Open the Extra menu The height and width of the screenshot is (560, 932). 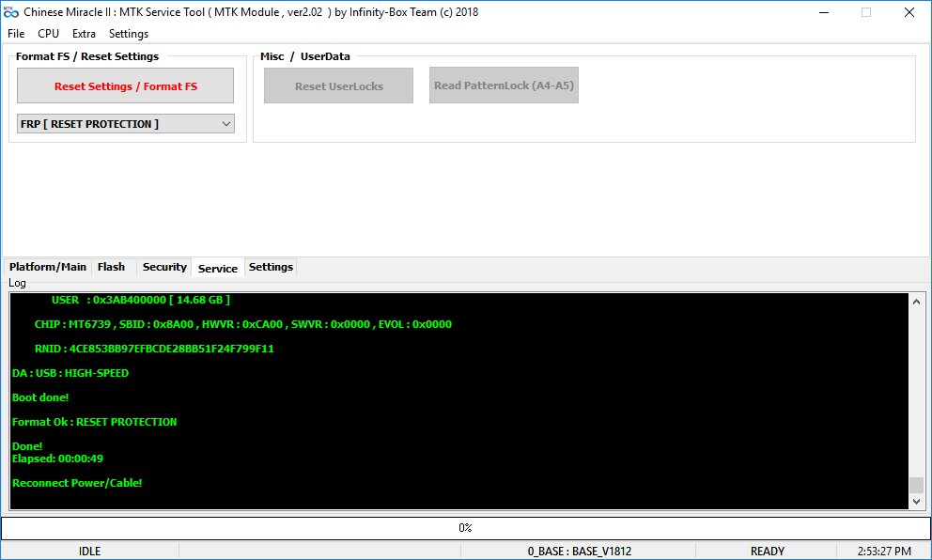pyautogui.click(x=84, y=34)
